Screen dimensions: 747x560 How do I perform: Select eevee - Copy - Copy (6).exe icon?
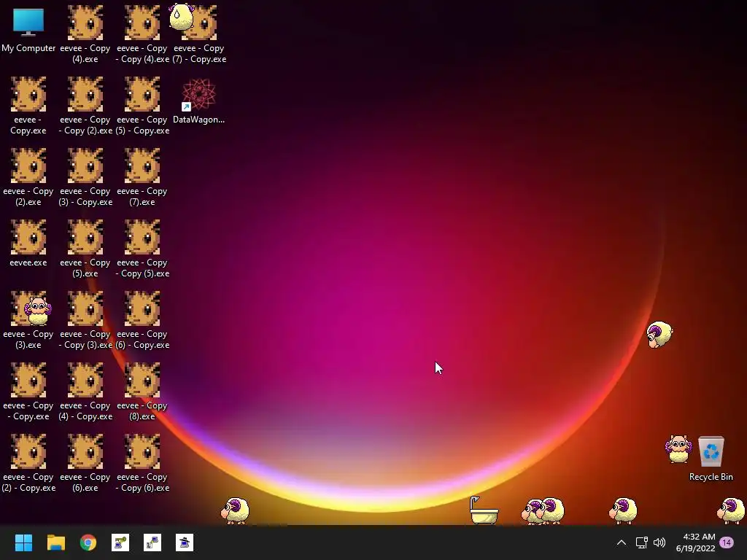coord(142,463)
